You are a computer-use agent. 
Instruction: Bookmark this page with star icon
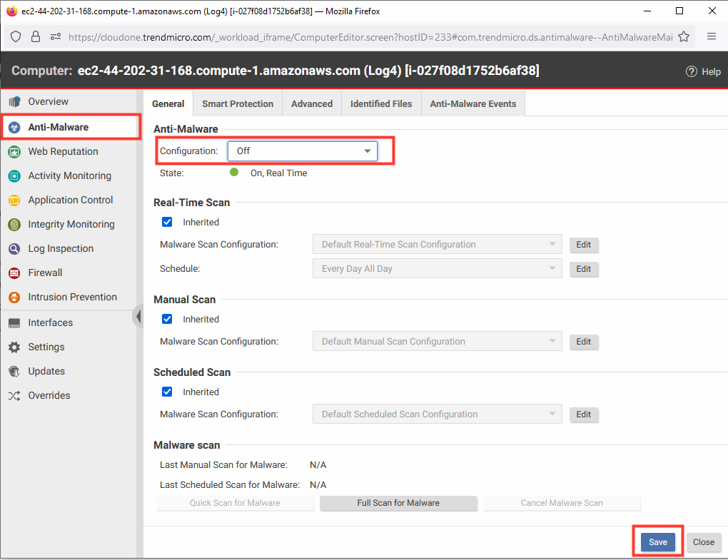[684, 36]
